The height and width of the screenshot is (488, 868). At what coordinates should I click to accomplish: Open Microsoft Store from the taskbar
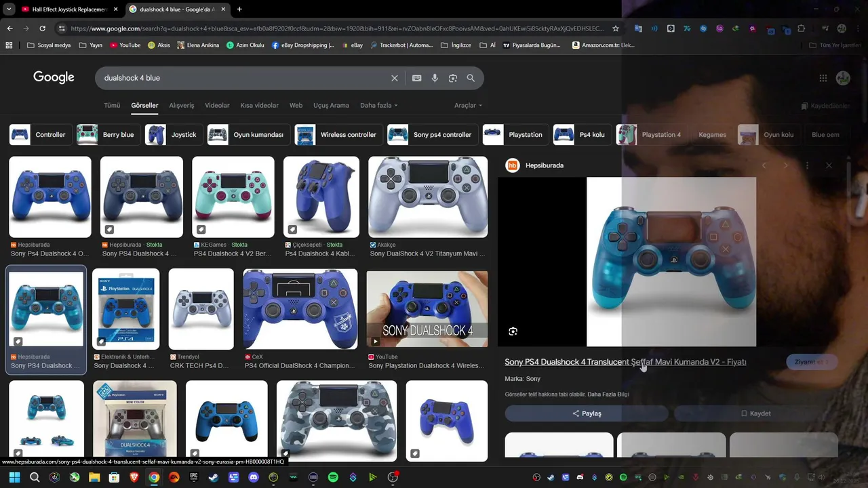[114, 477]
